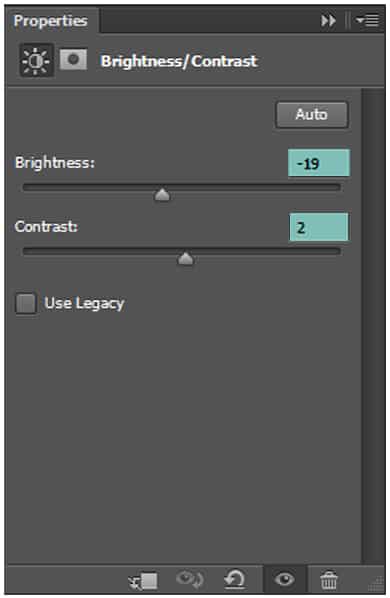Click the Contrast value field showing 2
The image size is (390, 598).
pos(319,227)
